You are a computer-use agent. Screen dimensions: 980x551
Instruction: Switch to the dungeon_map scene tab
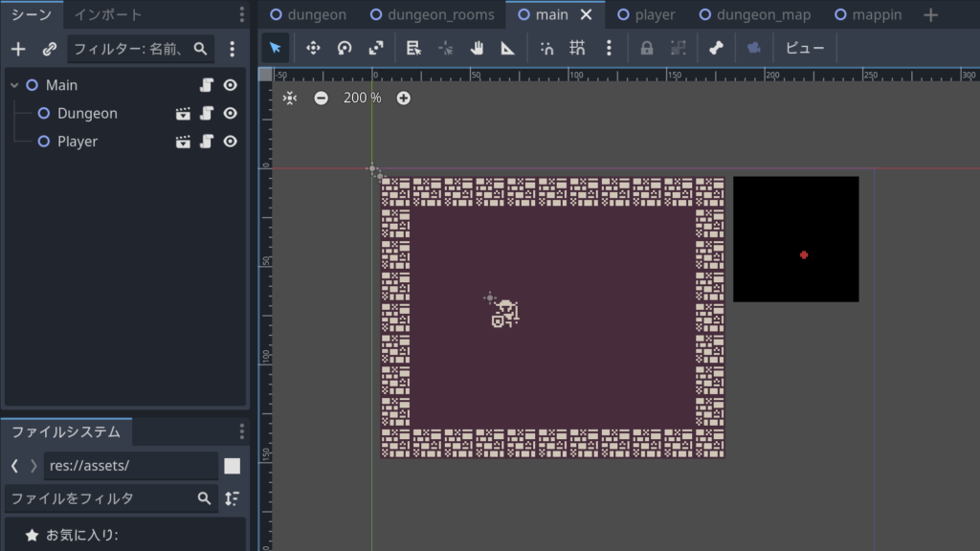(x=754, y=14)
